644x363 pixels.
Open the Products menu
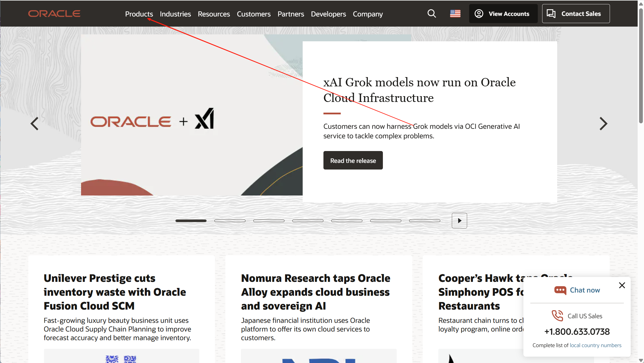point(139,14)
